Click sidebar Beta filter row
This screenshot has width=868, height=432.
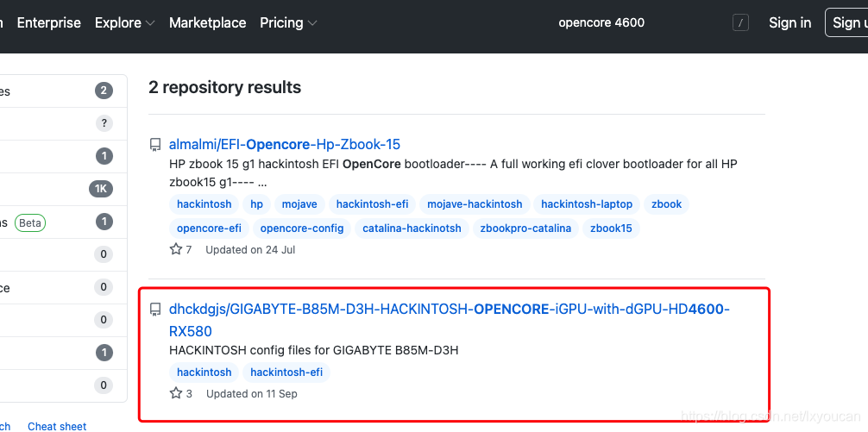point(64,222)
